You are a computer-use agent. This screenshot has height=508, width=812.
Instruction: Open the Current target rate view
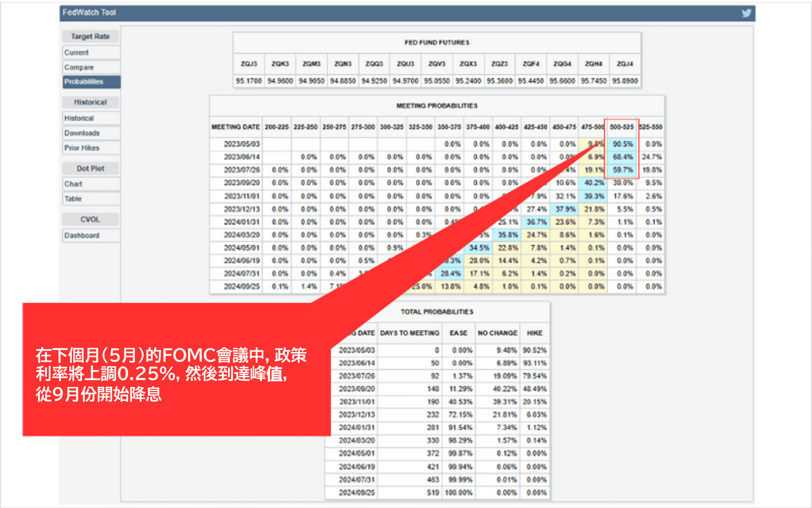point(91,52)
